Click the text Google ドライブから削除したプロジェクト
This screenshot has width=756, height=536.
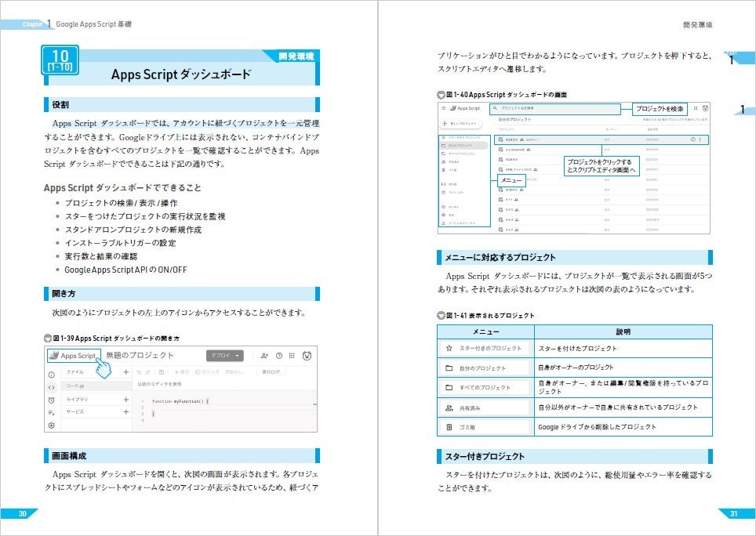(x=597, y=426)
